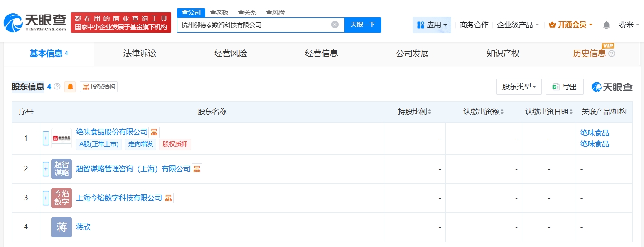Open 绝味食品股份有限公司 shareholder link
The height and width of the screenshot is (247, 644).
click(x=112, y=132)
